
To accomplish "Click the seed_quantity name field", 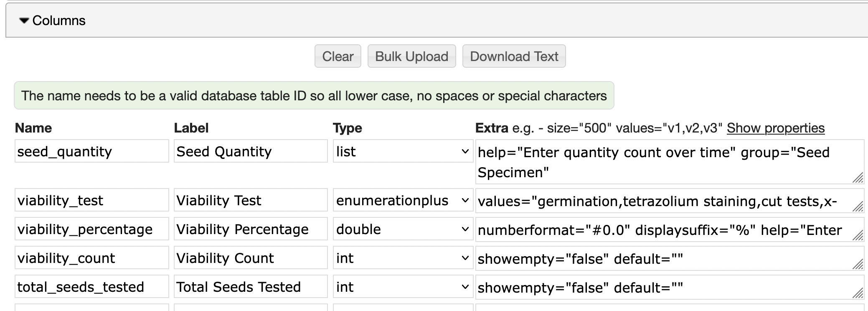I will (91, 151).
